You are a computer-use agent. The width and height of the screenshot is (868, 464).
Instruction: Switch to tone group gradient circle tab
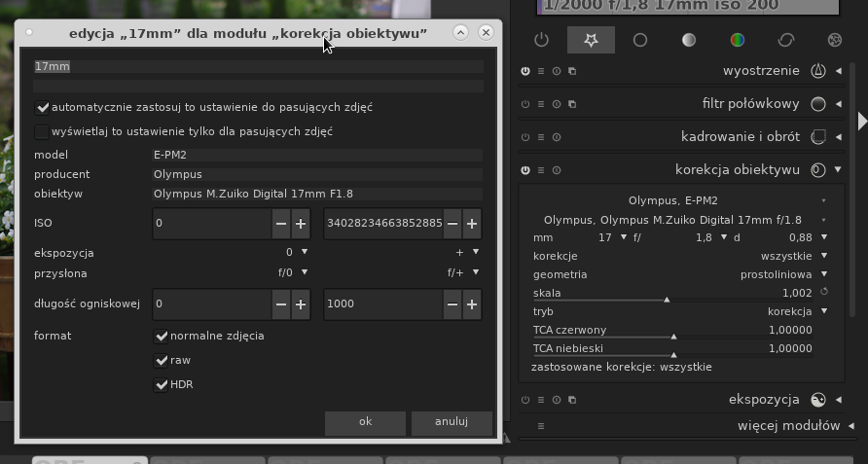pos(689,40)
